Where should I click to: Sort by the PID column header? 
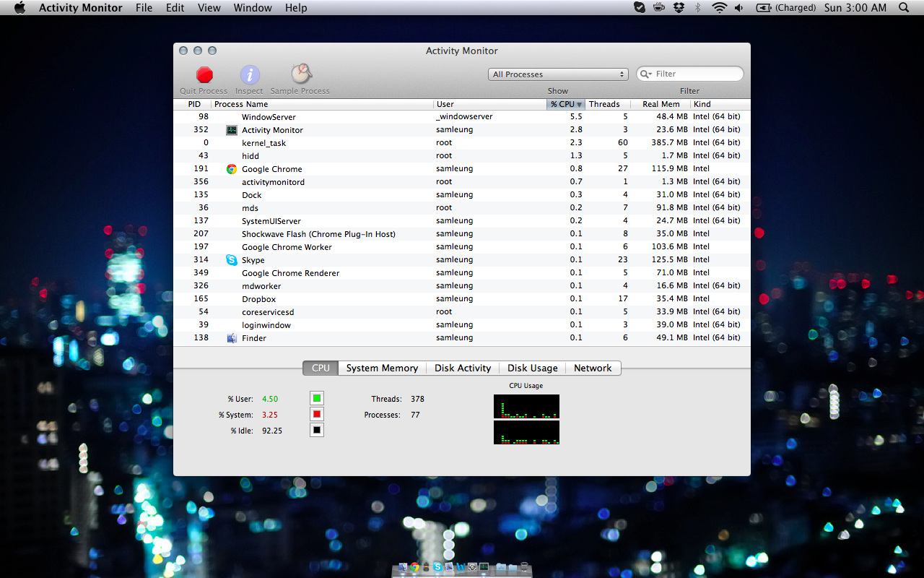(x=193, y=104)
